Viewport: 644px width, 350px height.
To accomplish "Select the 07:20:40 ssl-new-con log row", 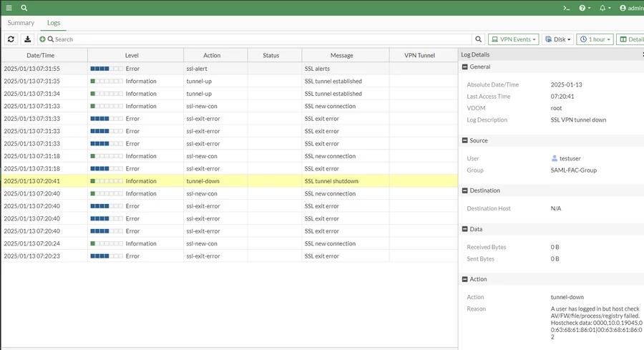I will click(230, 193).
